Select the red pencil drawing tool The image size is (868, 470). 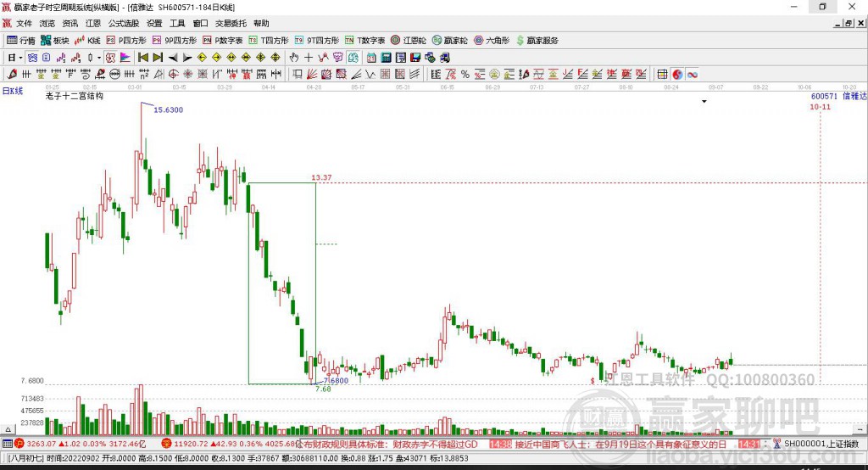pos(12,75)
